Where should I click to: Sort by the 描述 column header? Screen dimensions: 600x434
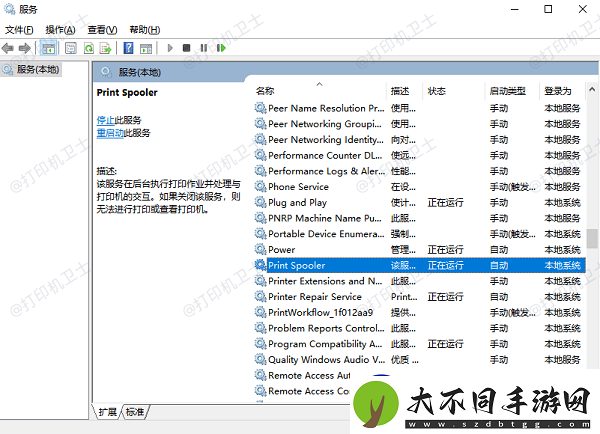tap(399, 91)
